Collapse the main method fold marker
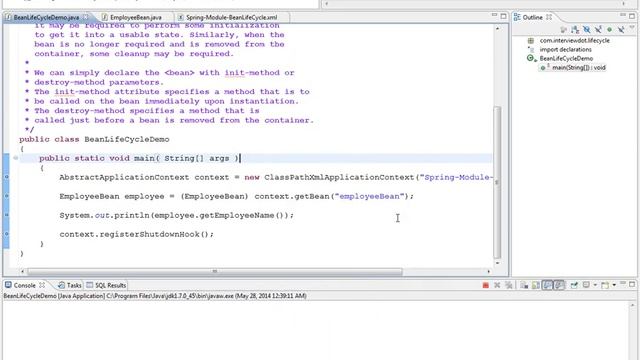Viewport: 640px width, 360px height. pos(16,158)
